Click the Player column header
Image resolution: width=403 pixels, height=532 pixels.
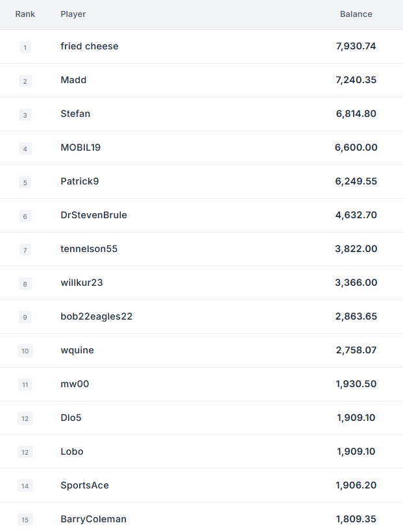tap(73, 14)
